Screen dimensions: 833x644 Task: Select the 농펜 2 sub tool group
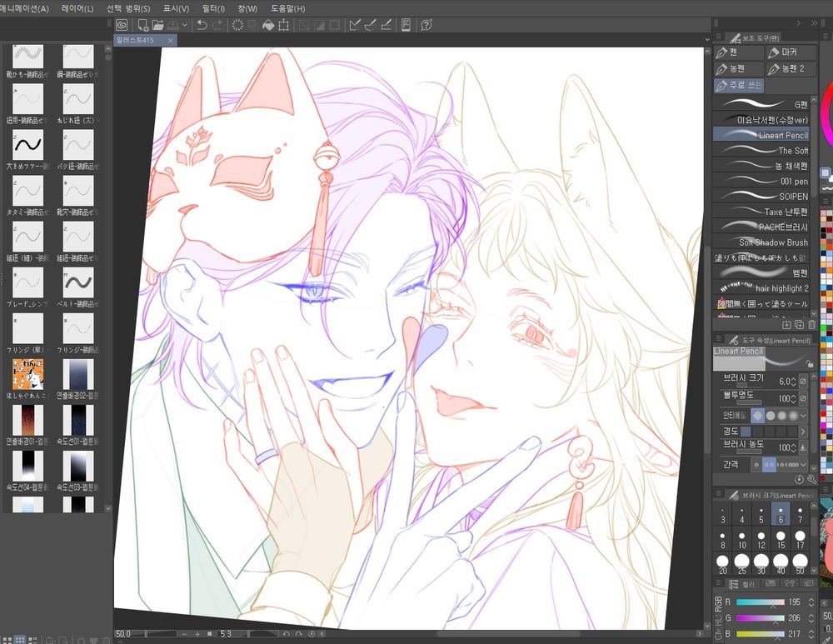point(791,69)
